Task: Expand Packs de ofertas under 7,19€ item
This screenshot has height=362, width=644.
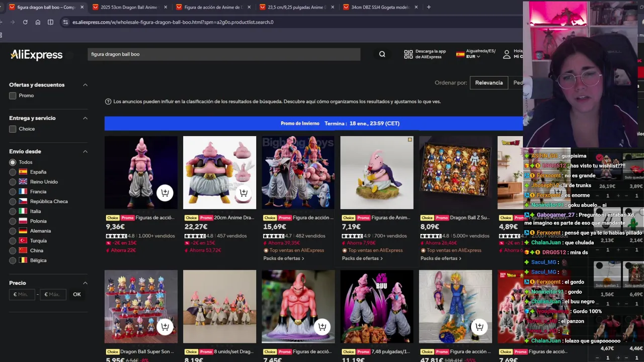Action: [x=362, y=258]
